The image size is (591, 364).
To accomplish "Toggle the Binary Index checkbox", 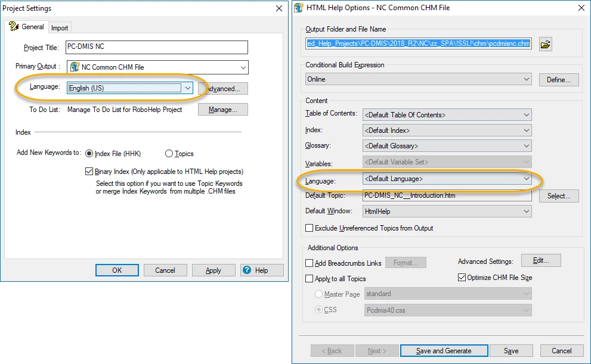I will 89,172.
